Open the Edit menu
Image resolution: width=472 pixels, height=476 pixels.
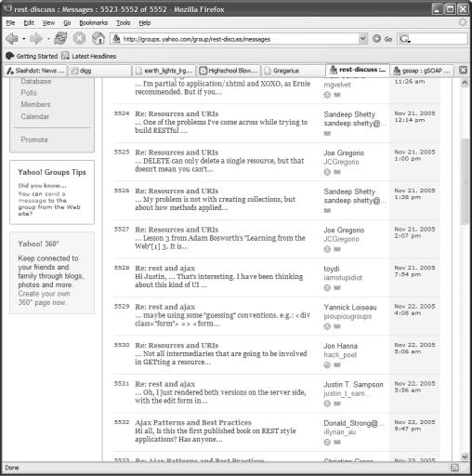(x=29, y=23)
